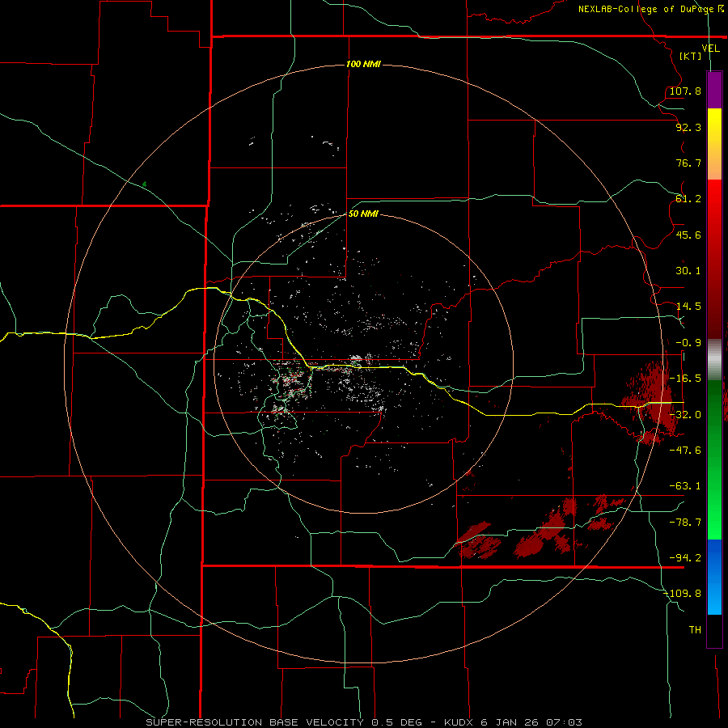Click the -94.2 velocity scale value
The width and height of the screenshot is (728, 728).
(x=685, y=558)
